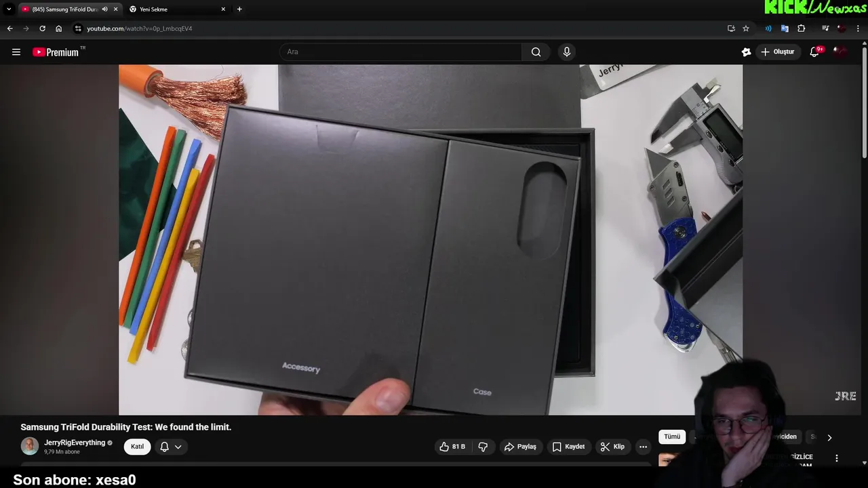Click the address bar URL
Viewport: 868px width, 488px height.
coord(139,28)
